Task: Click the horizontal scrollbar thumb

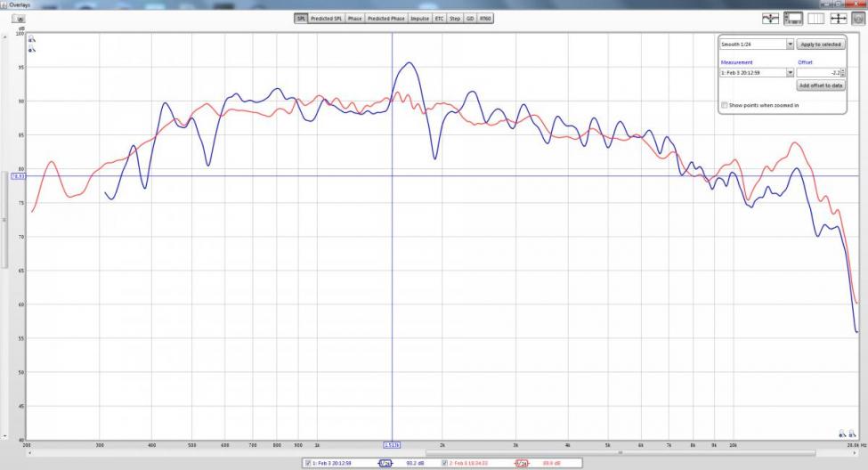Action: (620, 453)
